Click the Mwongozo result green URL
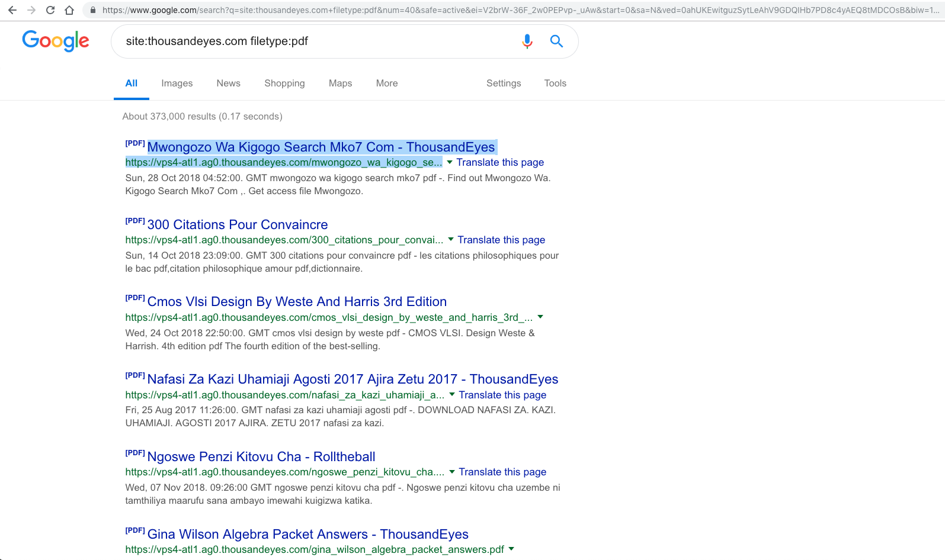Screen dimensions: 945x560 click(x=284, y=162)
